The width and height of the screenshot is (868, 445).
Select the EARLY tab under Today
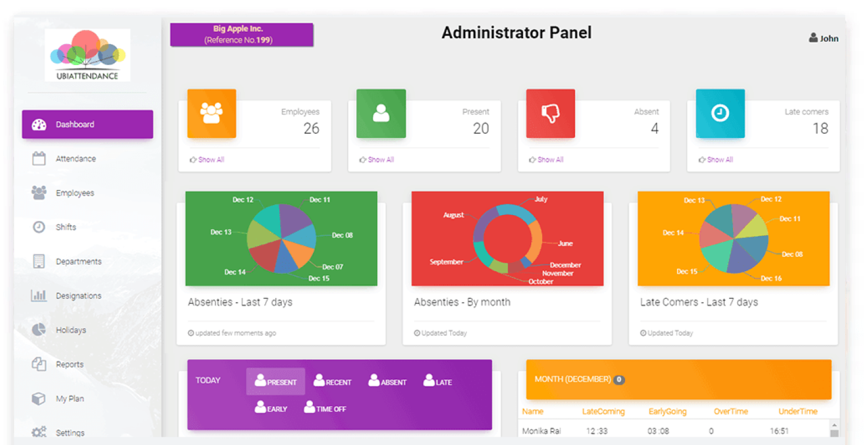click(x=271, y=408)
